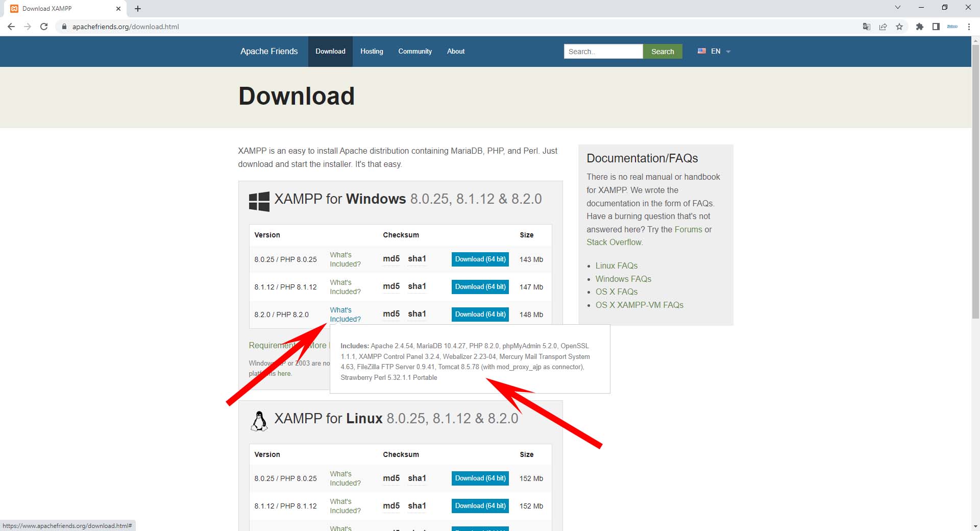
Task: Open What's Included for Windows 8.2.0
Action: point(345,315)
